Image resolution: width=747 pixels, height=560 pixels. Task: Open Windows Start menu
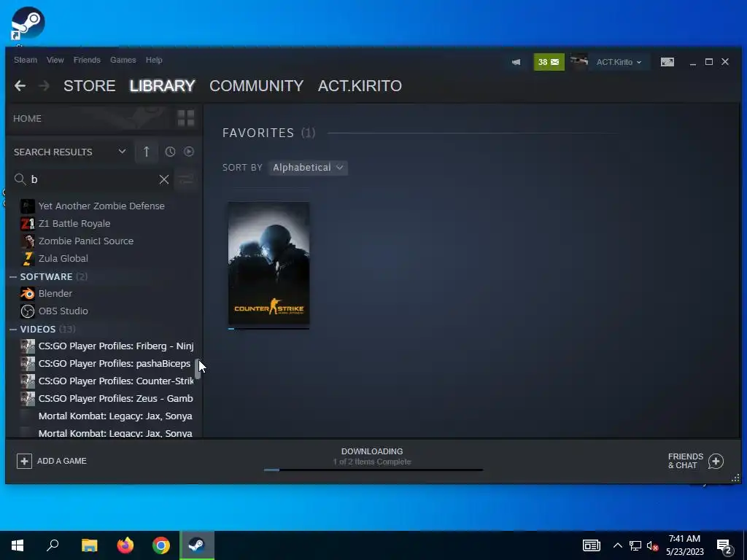click(18, 545)
